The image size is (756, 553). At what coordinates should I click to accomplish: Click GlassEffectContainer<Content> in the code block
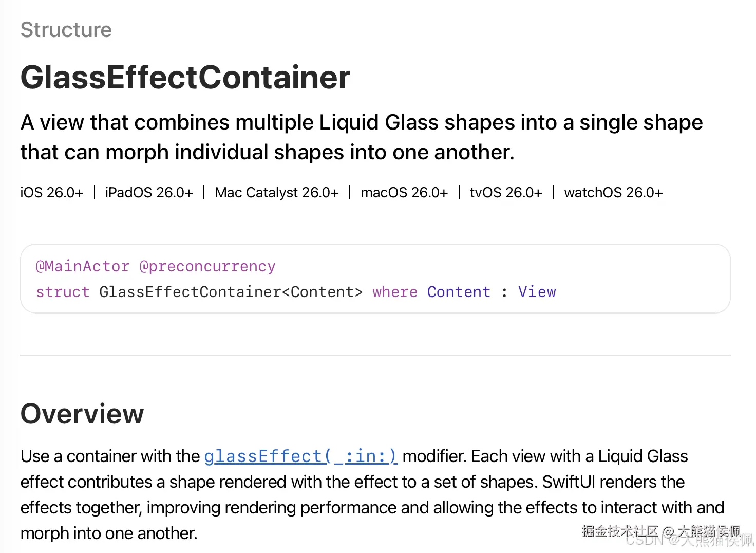(231, 292)
